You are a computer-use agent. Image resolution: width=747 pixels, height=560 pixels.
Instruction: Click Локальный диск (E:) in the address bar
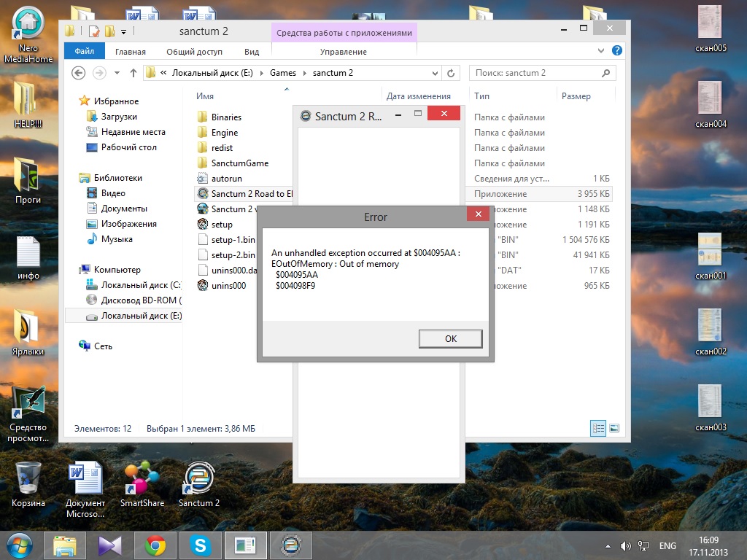212,73
